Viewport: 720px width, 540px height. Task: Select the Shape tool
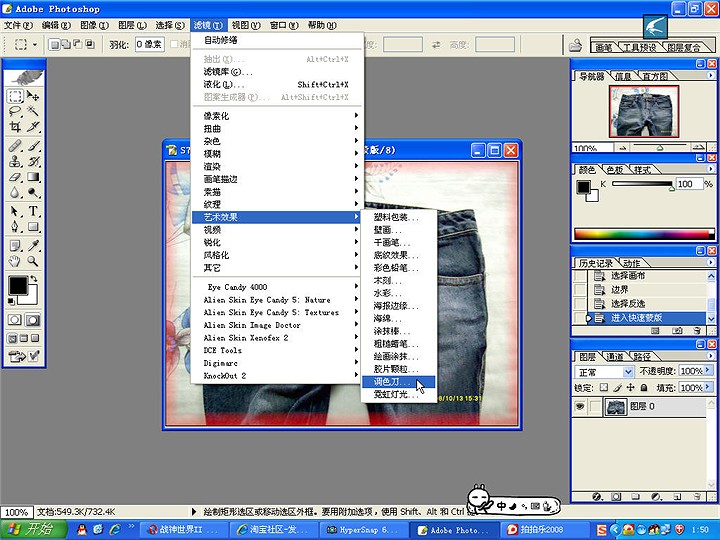pyautogui.click(x=33, y=226)
